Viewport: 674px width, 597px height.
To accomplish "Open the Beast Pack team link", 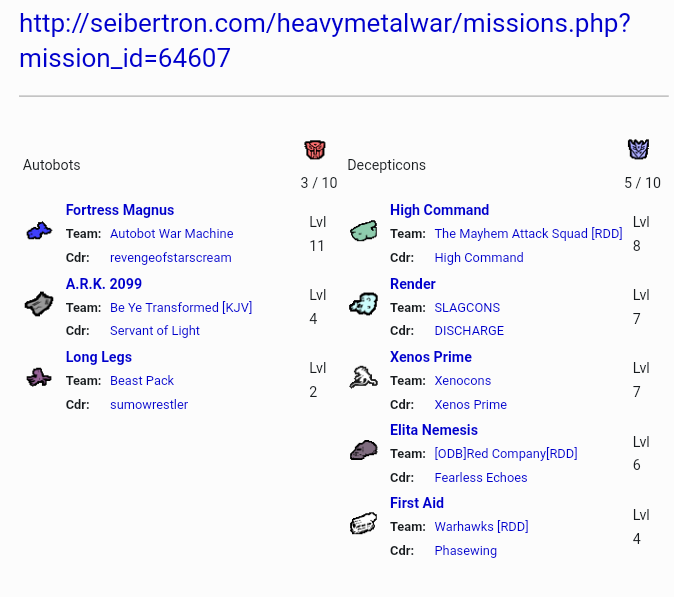I will (x=142, y=381).
